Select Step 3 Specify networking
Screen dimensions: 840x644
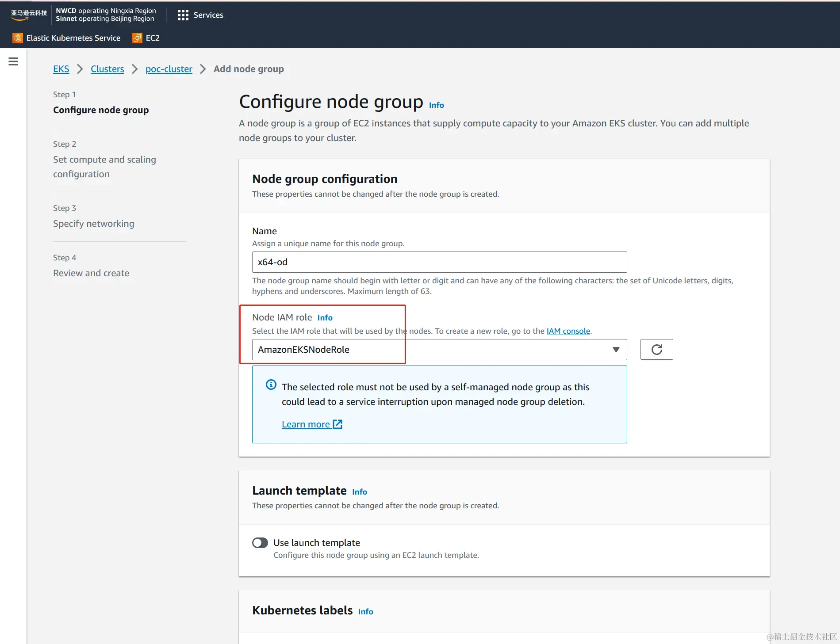pyautogui.click(x=94, y=224)
